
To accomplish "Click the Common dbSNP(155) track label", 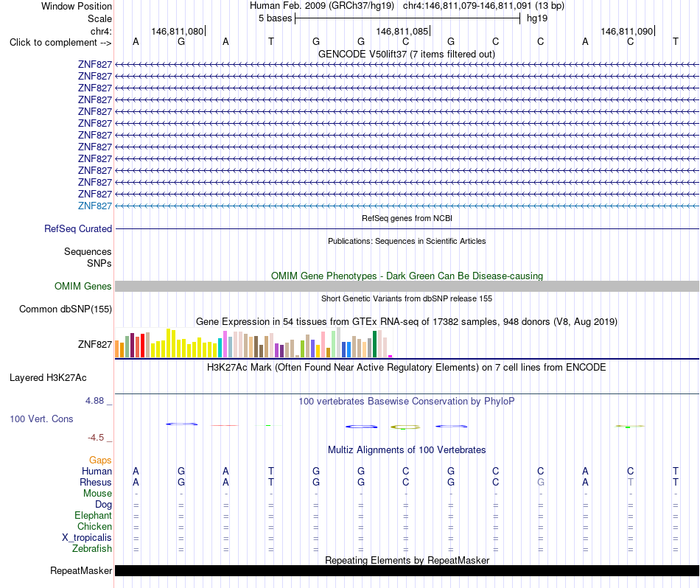I will point(65,309).
